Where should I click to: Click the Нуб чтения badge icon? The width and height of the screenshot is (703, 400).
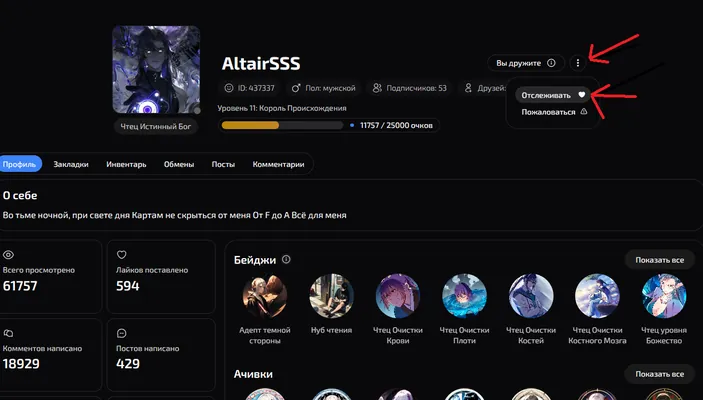(x=331, y=296)
